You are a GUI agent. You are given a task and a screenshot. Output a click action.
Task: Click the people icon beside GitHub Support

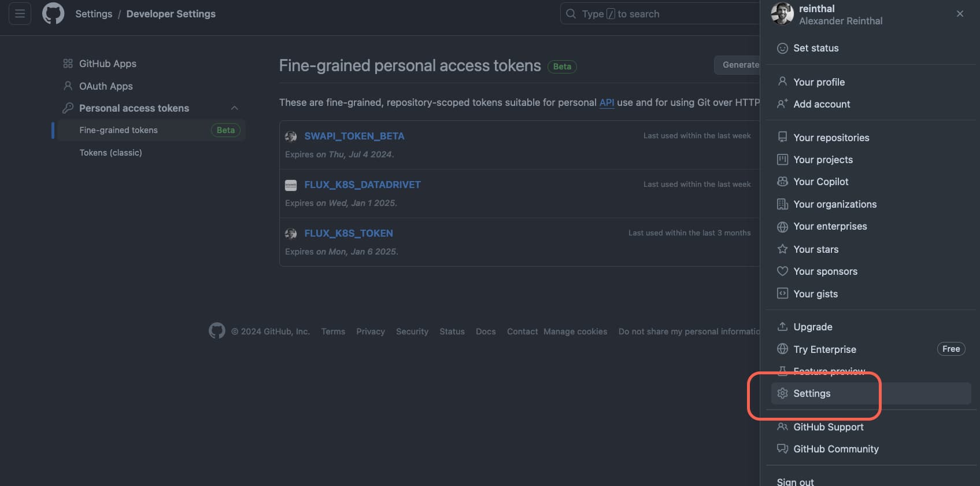click(782, 426)
